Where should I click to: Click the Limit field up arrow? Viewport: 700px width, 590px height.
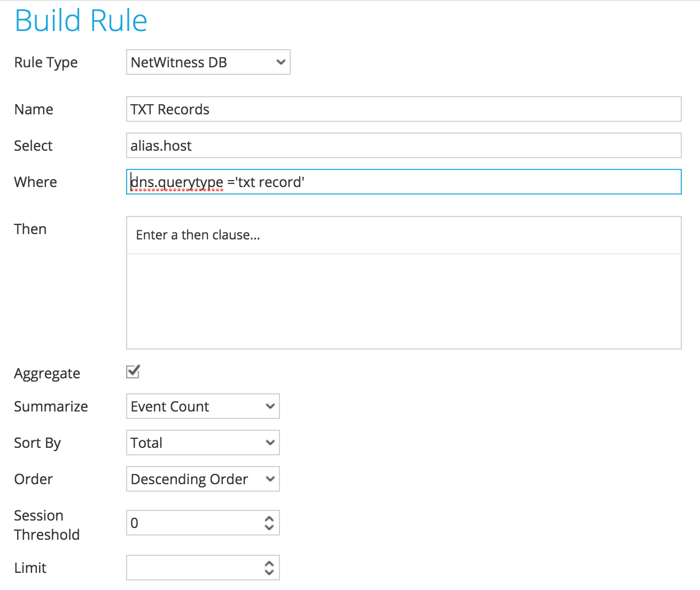pyautogui.click(x=269, y=564)
